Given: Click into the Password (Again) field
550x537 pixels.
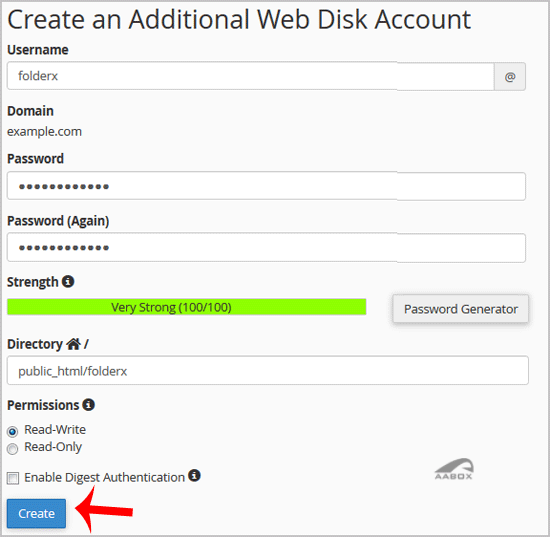Looking at the screenshot, I should pos(266,248).
